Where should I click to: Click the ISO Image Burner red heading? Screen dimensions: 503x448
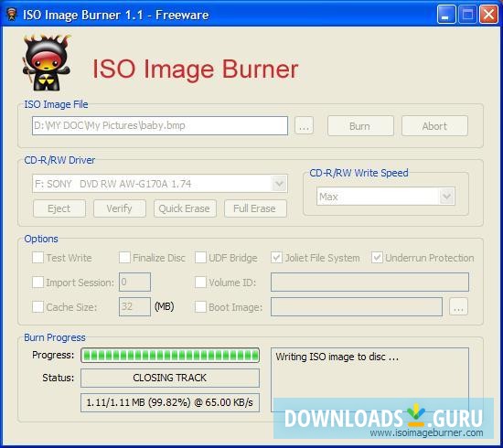196,69
